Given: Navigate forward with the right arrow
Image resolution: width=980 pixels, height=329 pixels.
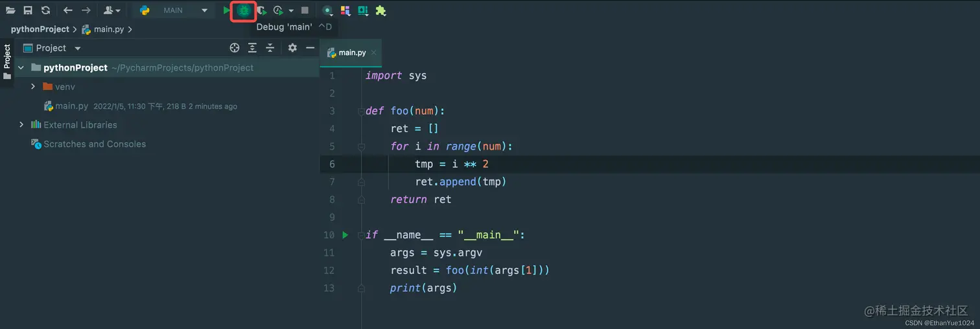Looking at the screenshot, I should coord(86,10).
